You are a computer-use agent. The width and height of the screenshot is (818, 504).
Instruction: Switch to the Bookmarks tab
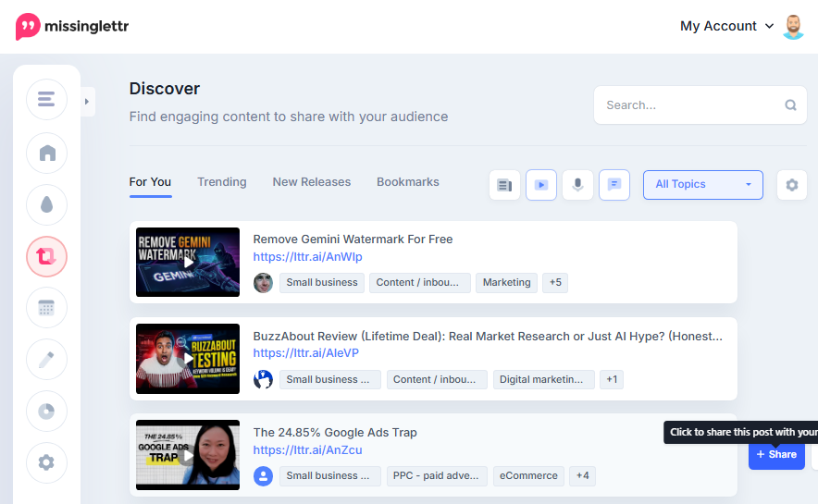tap(408, 182)
